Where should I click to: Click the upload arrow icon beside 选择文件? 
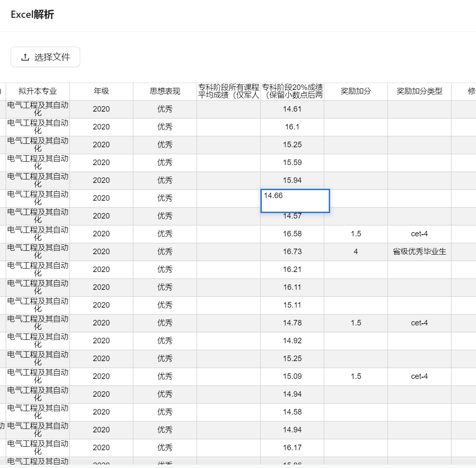pos(25,57)
